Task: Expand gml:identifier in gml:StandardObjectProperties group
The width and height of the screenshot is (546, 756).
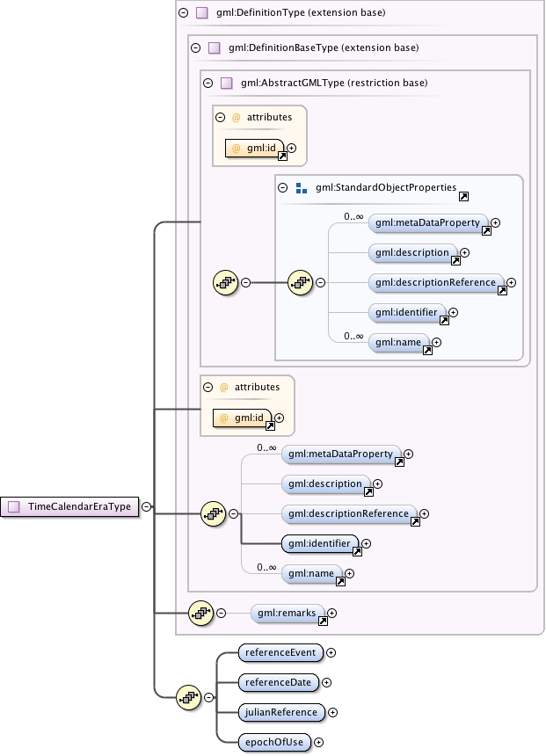Action: point(453,313)
